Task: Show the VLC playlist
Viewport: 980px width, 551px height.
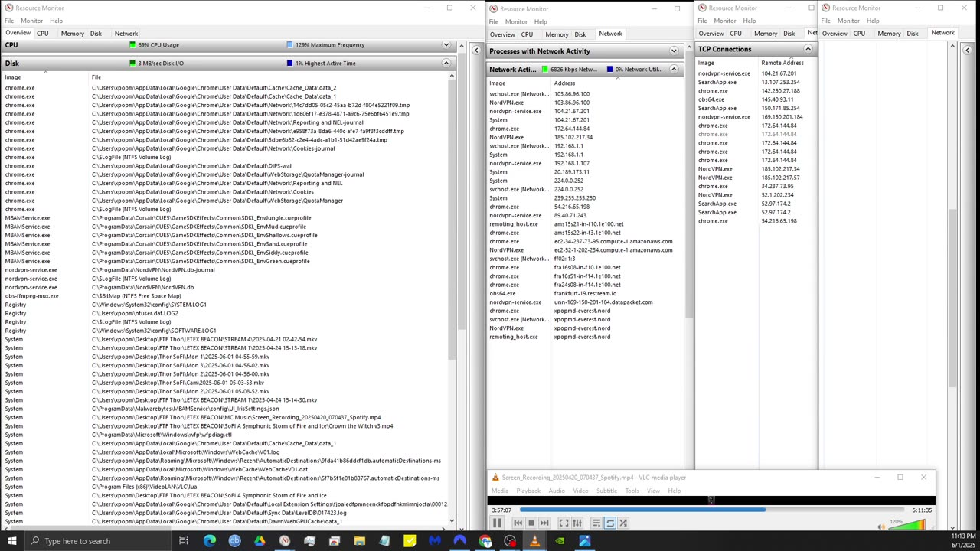Action: pos(596,523)
